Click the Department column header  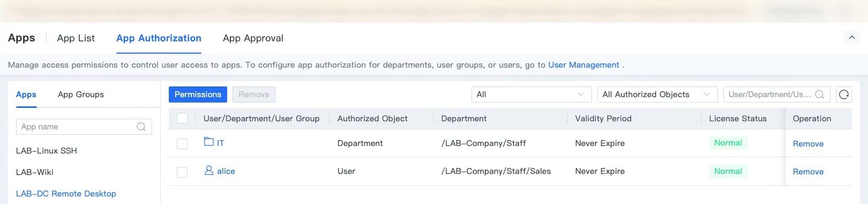tap(464, 119)
